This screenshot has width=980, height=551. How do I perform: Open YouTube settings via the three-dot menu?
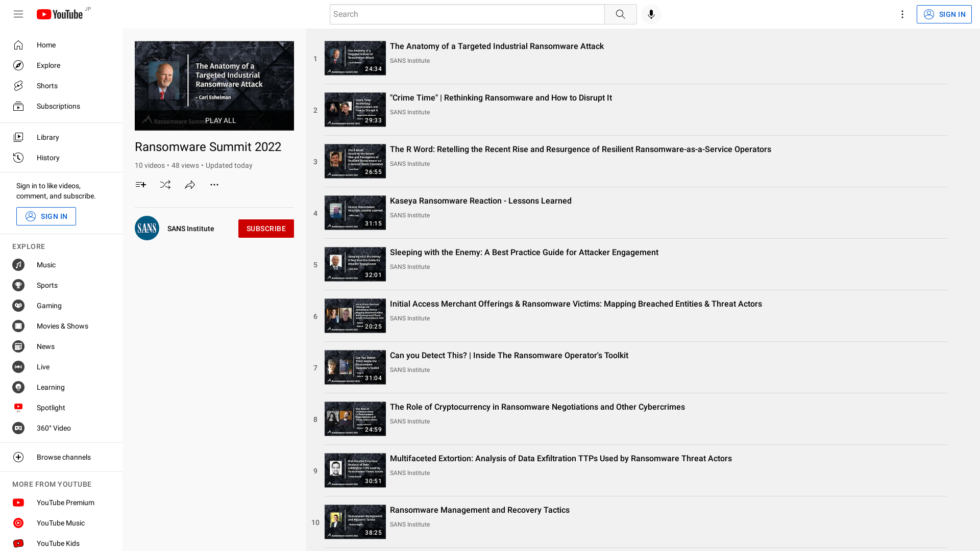point(902,14)
